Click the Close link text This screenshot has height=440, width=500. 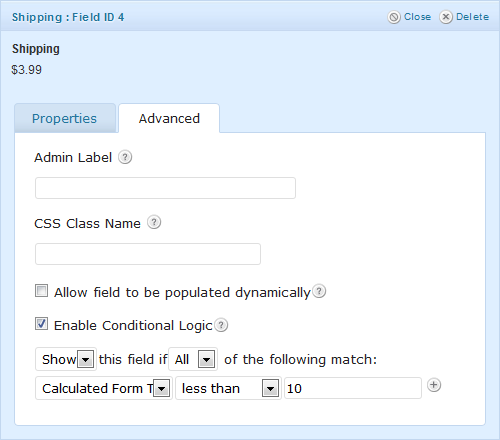tap(417, 17)
